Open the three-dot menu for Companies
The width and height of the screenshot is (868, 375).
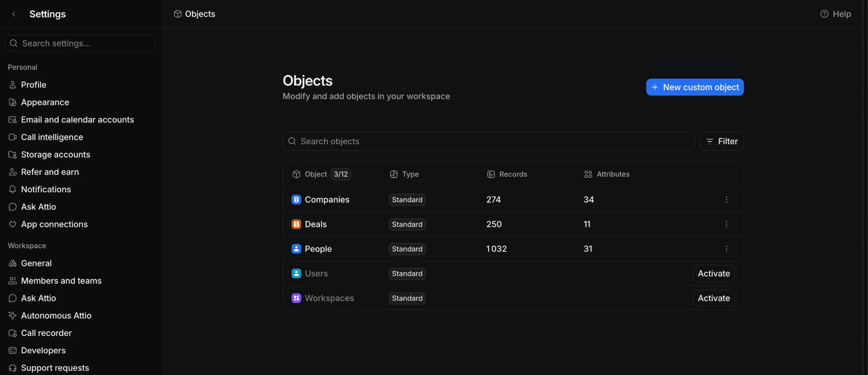click(727, 200)
